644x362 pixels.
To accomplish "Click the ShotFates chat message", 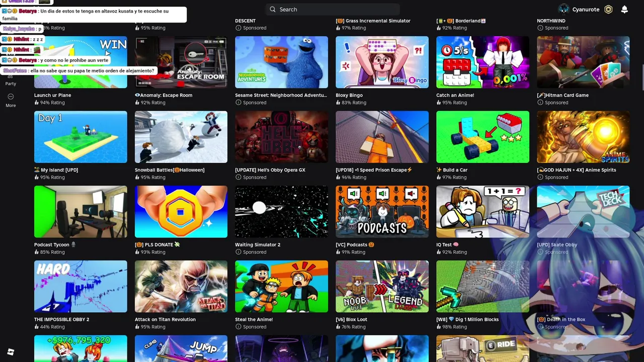I will [x=78, y=71].
